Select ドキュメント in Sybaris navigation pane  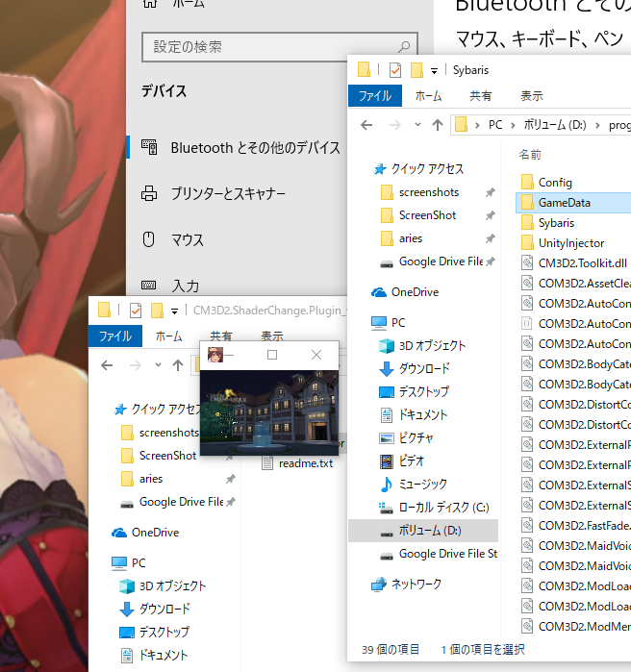click(x=423, y=415)
